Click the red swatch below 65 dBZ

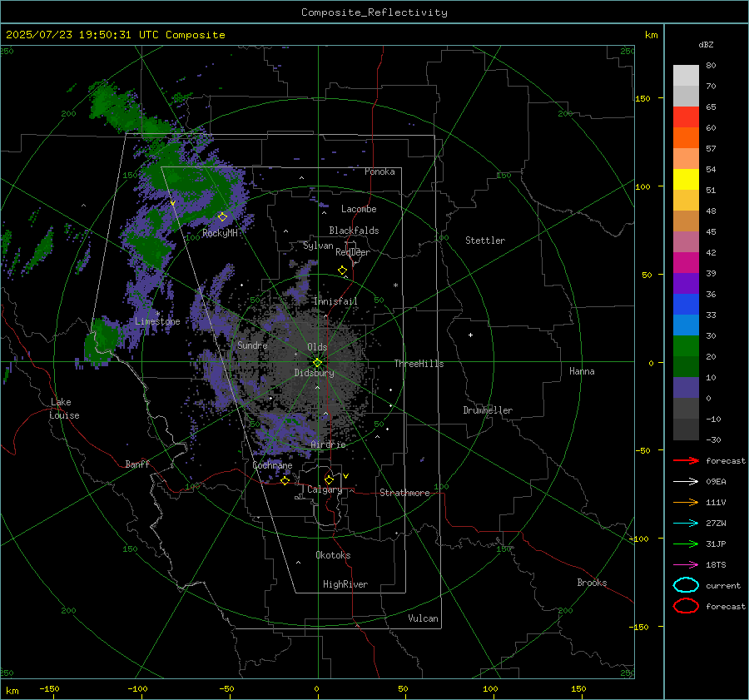pyautogui.click(x=686, y=117)
